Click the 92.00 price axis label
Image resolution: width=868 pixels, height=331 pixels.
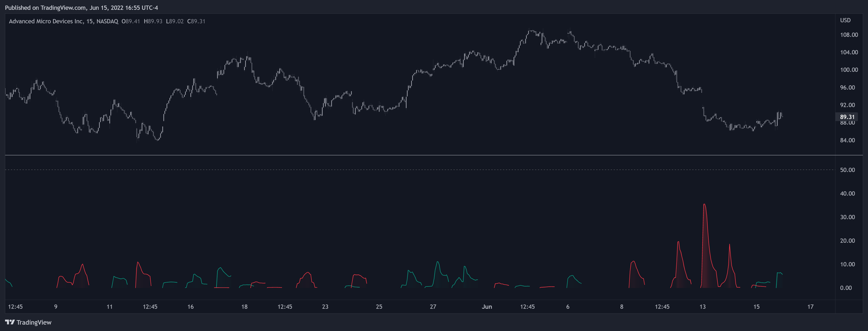click(x=847, y=105)
